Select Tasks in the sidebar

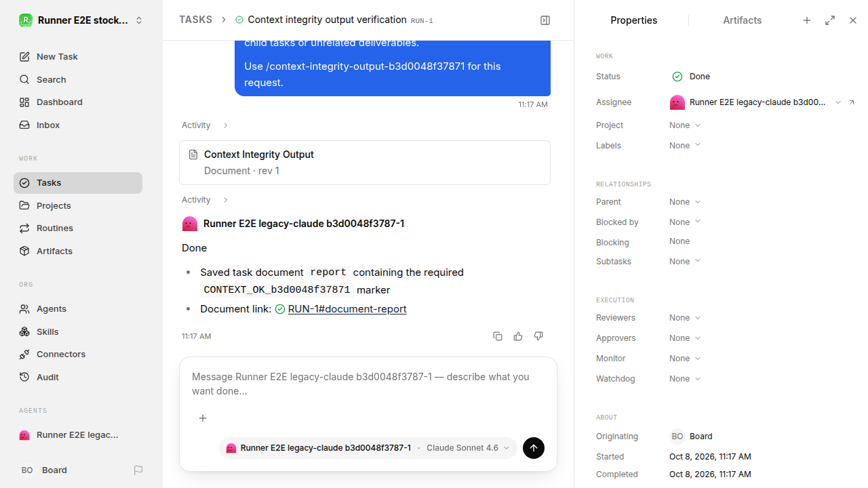click(78, 183)
